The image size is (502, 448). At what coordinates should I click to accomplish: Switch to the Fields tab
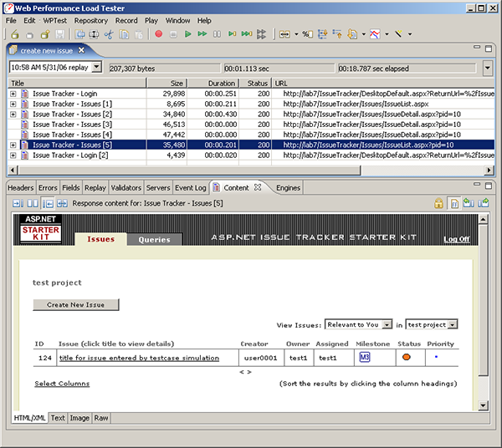pos(71,188)
